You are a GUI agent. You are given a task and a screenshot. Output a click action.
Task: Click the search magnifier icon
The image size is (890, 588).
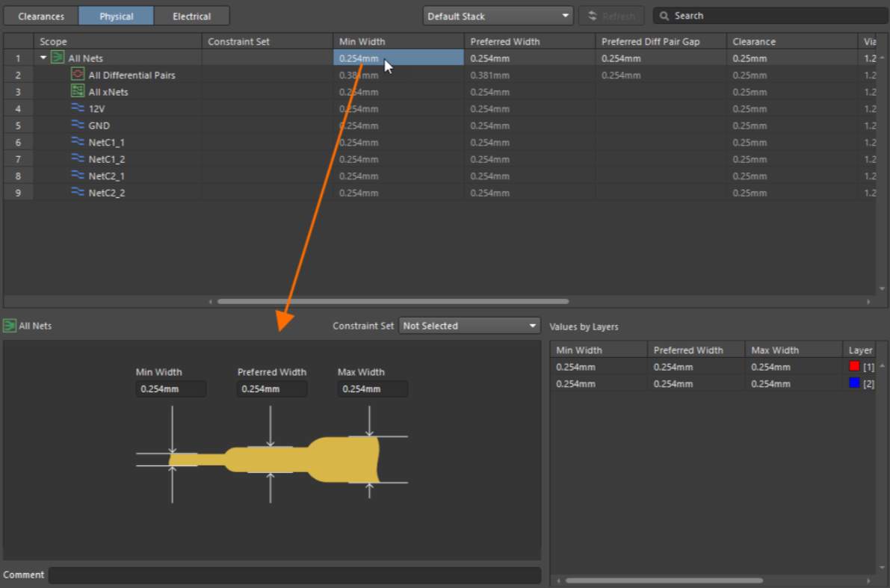coord(664,16)
